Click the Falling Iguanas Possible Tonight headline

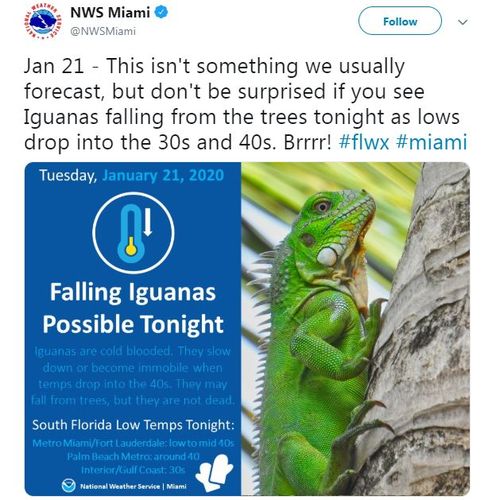133,308
